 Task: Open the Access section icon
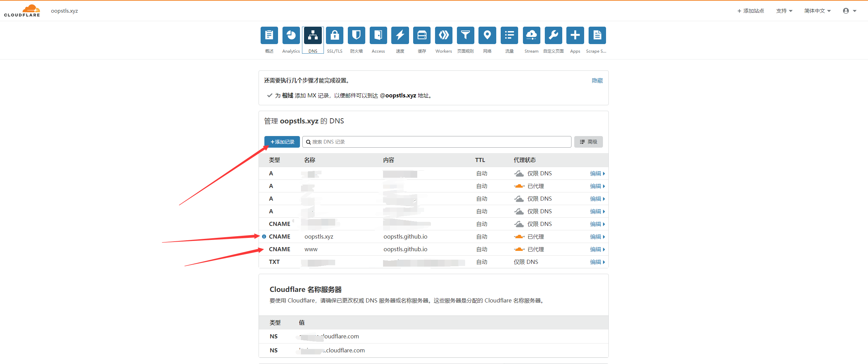tap(378, 35)
